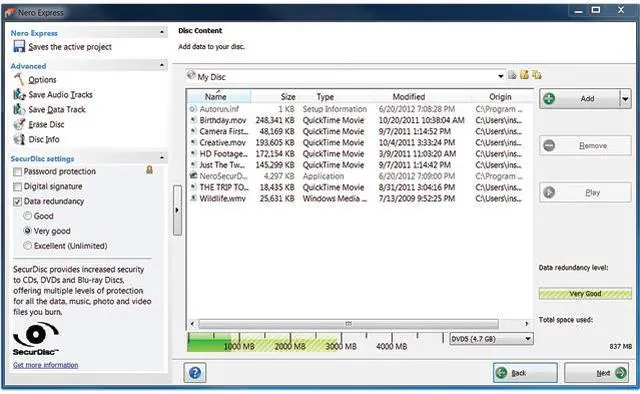This screenshot has height=394, width=640.
Task: Click the Save Audio Tracks icon
Action: tap(19, 94)
